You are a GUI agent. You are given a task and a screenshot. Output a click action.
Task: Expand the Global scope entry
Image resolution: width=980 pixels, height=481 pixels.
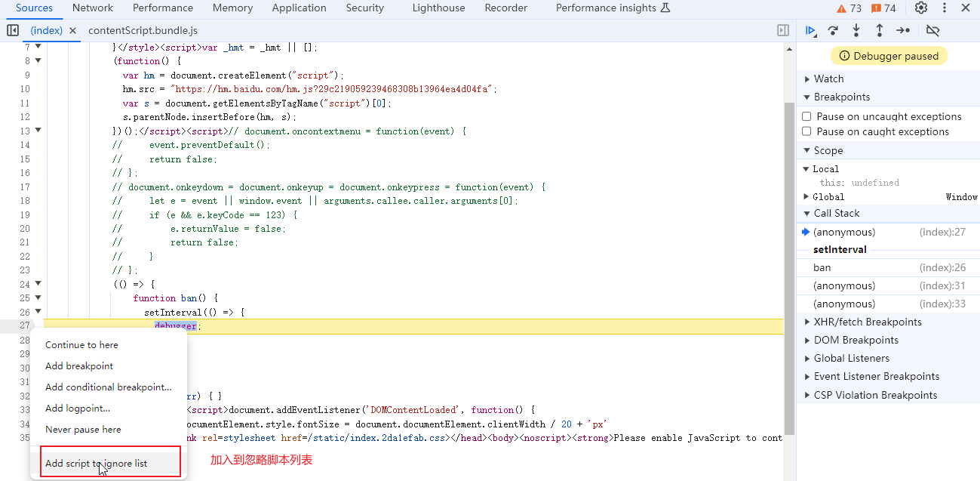tap(828, 196)
